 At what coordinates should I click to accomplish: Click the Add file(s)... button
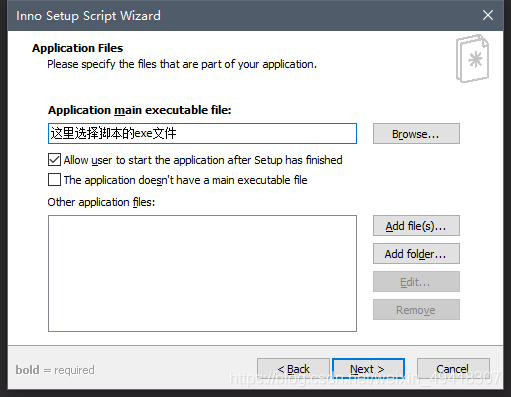416,226
